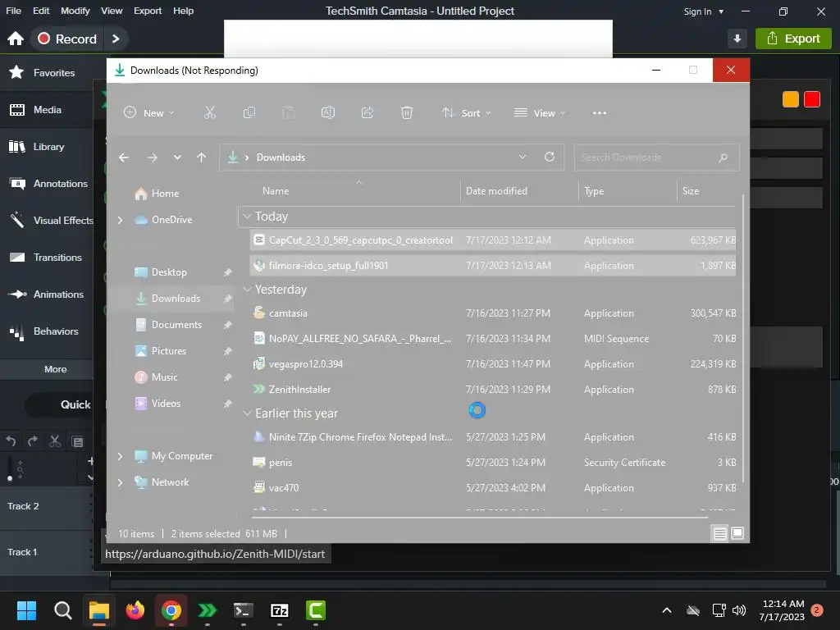Click the Copy icon in Explorer toolbar
This screenshot has width=840, height=630.
click(249, 112)
